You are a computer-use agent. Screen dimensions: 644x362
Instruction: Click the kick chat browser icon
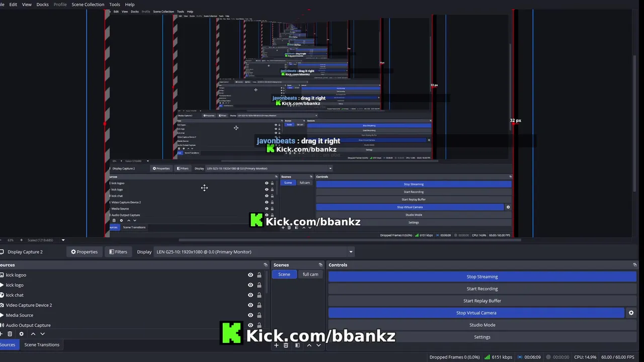2,295
